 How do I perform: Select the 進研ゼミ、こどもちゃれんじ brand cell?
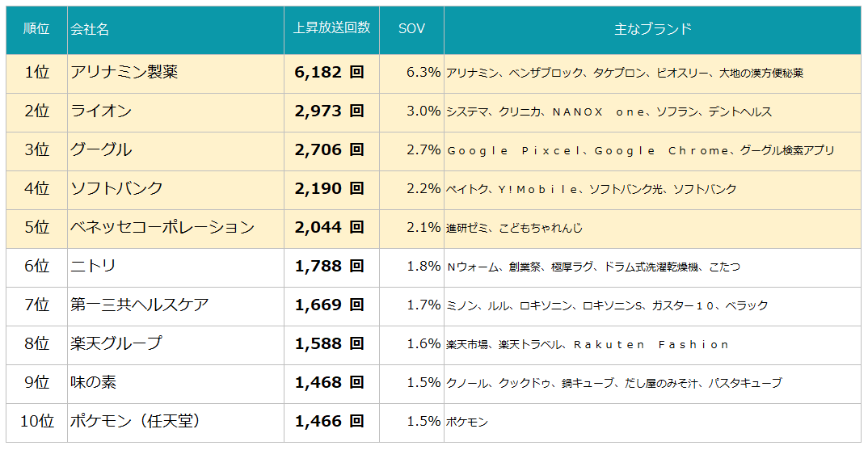pos(514,228)
